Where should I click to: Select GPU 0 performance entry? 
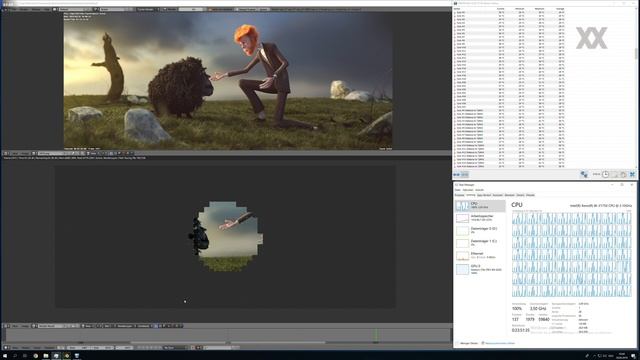point(480,269)
